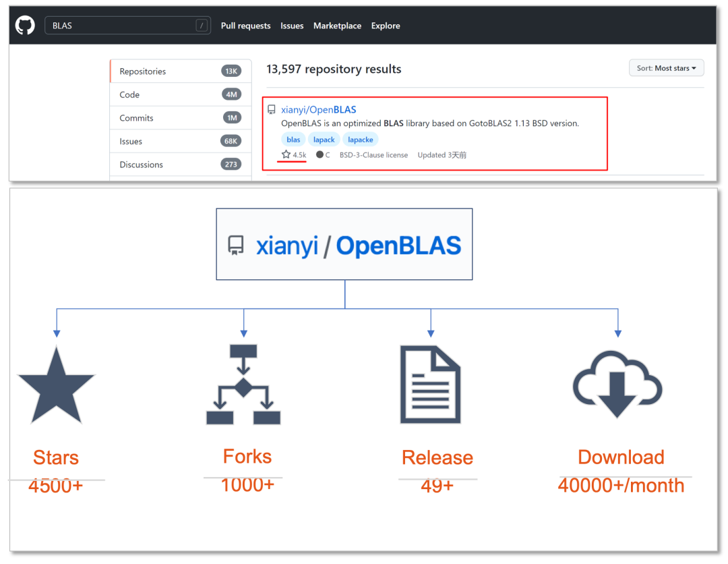Click the GitHub Octocat logo

pos(25,26)
